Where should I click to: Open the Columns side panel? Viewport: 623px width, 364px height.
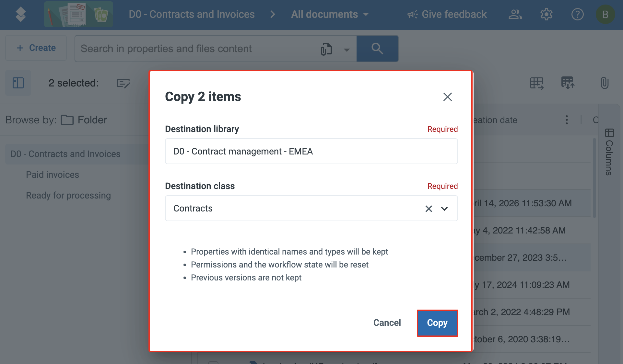click(609, 152)
